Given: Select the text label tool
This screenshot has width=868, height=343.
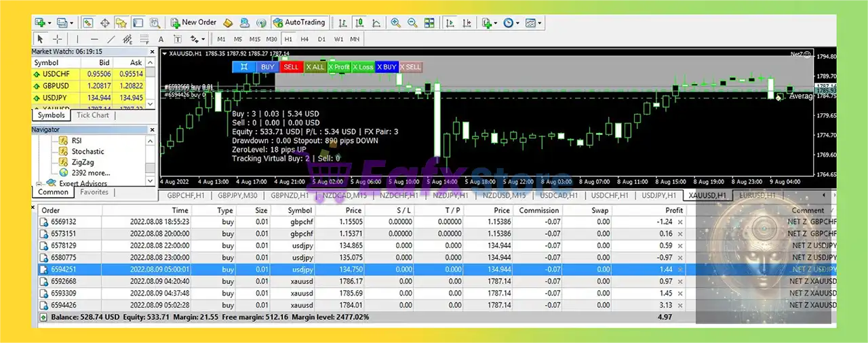Looking at the screenshot, I should pos(178,39).
